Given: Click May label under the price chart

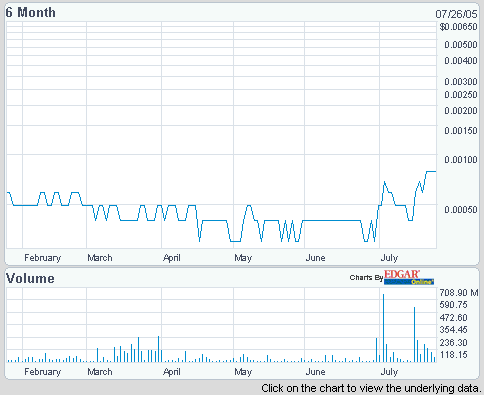Looking at the screenshot, I should (x=243, y=258).
